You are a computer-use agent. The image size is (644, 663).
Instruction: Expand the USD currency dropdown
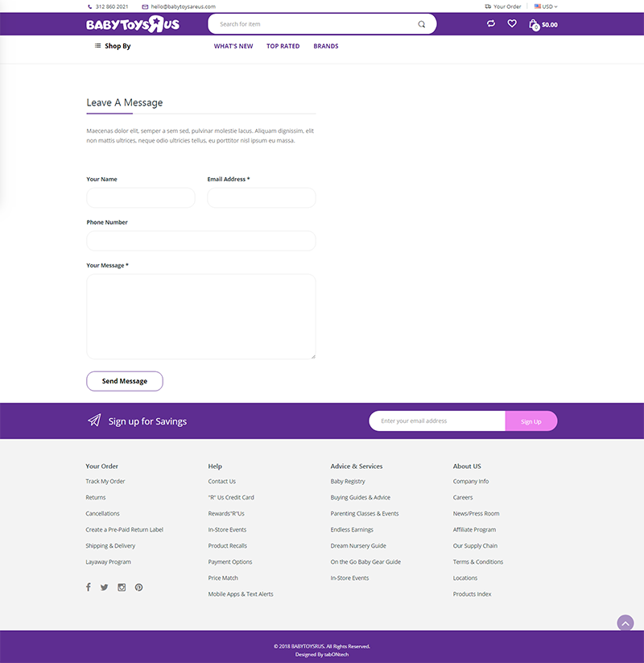click(x=546, y=6)
